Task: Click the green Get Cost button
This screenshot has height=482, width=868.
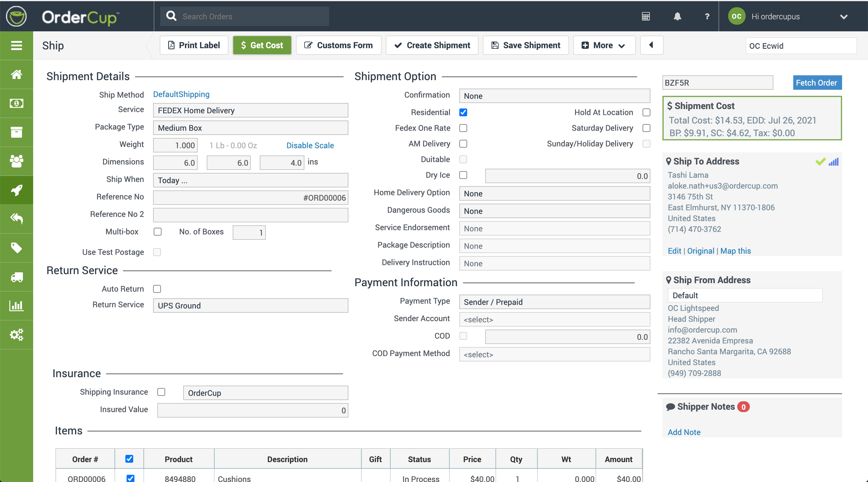Action: (x=262, y=45)
